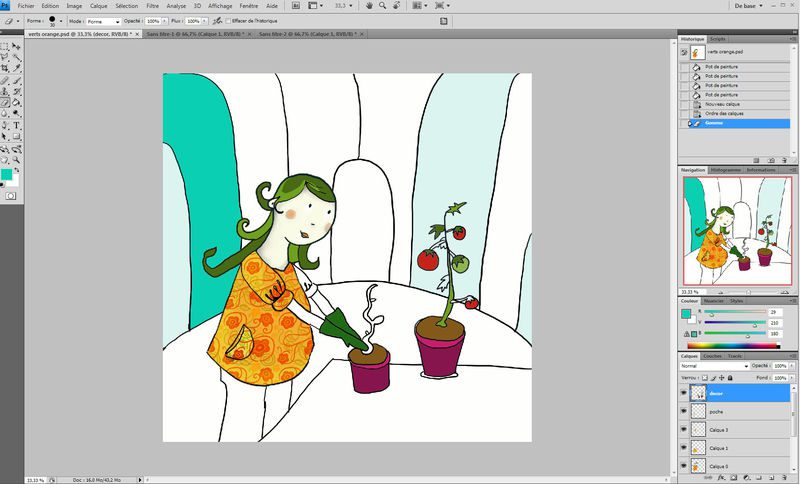The width and height of the screenshot is (800, 484).
Task: Open the brush Forme preset picker
Action: pyautogui.click(x=61, y=21)
